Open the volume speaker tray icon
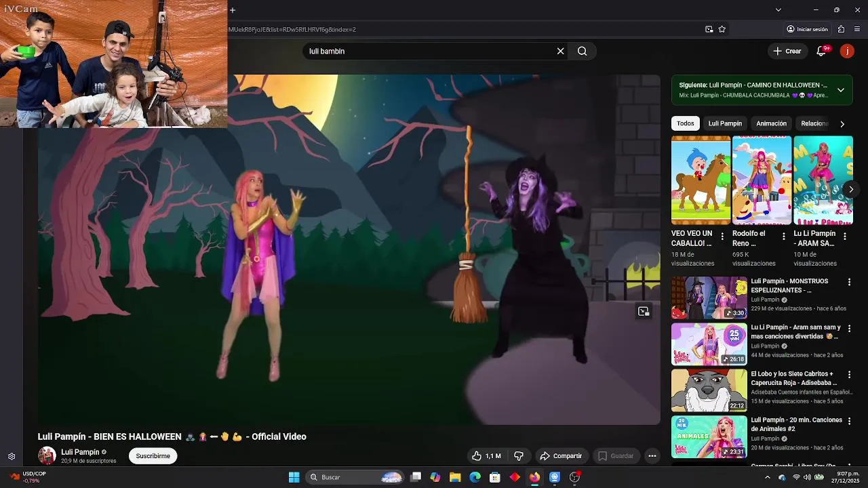Viewport: 868px width, 488px height. point(808,477)
